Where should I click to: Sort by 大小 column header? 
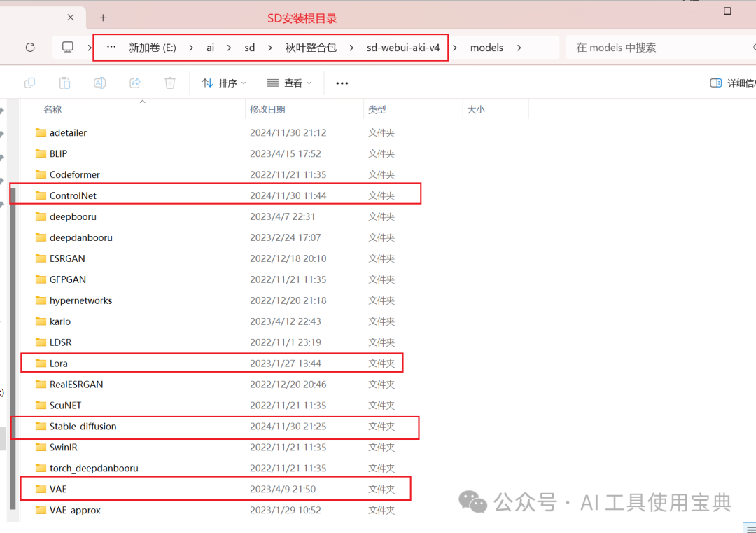(476, 109)
